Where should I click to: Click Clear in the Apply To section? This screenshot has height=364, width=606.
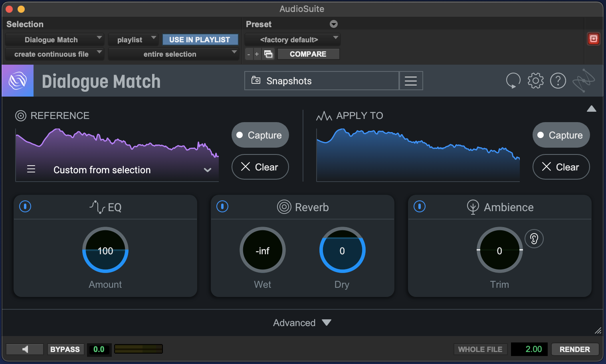coord(561,167)
